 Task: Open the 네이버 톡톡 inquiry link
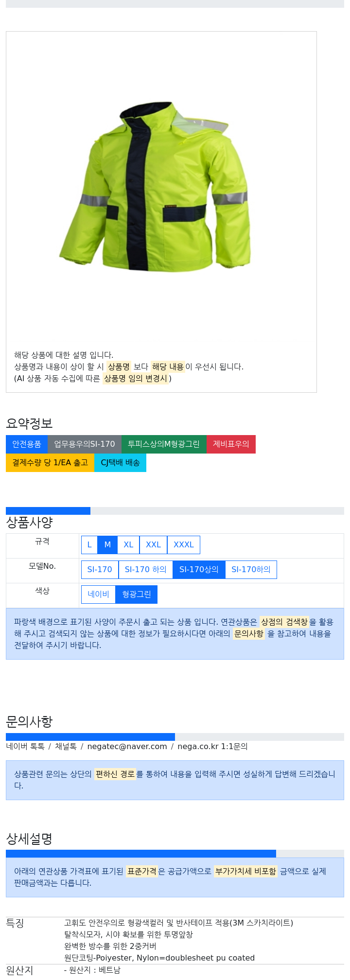[x=25, y=747]
